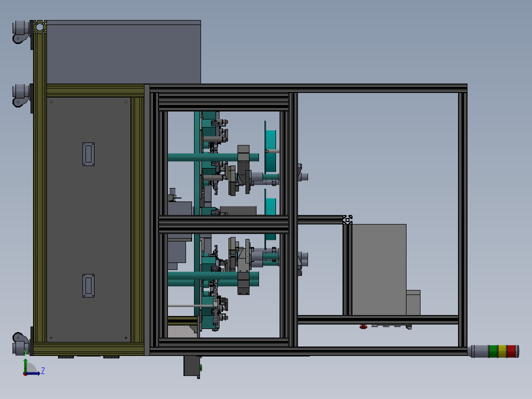Click the profile cross-section above the cabinet
532x399 pixels.
click(x=347, y=219)
